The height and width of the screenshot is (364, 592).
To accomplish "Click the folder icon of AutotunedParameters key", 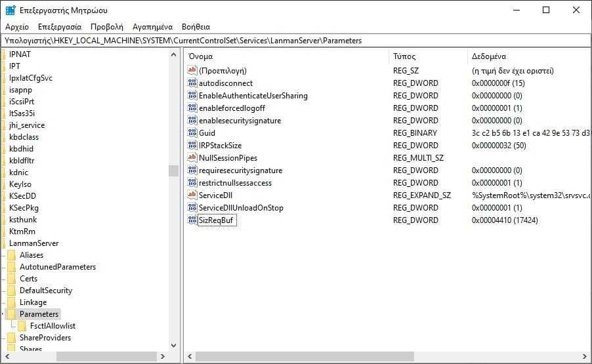I will point(12,267).
